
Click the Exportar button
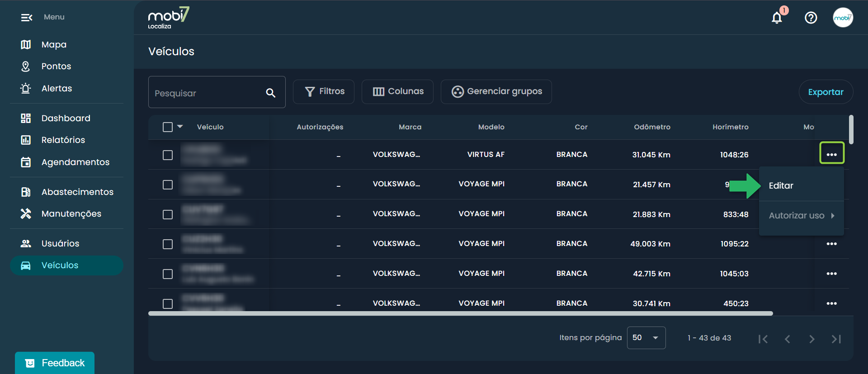pos(826,92)
